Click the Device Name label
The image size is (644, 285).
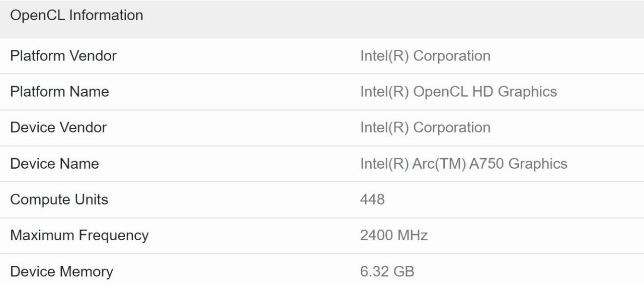(54, 164)
